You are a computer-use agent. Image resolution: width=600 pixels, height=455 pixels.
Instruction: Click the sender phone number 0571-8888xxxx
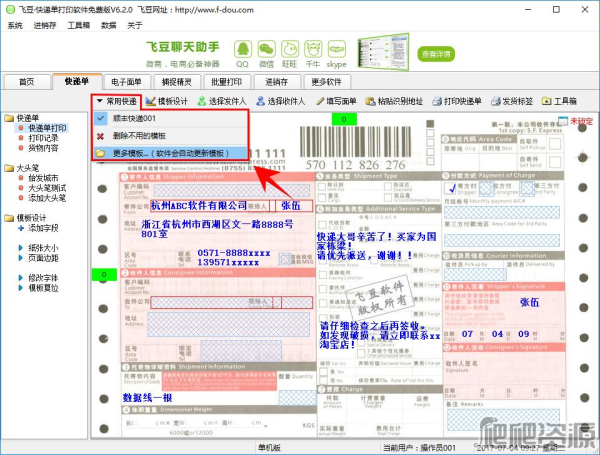(x=234, y=253)
